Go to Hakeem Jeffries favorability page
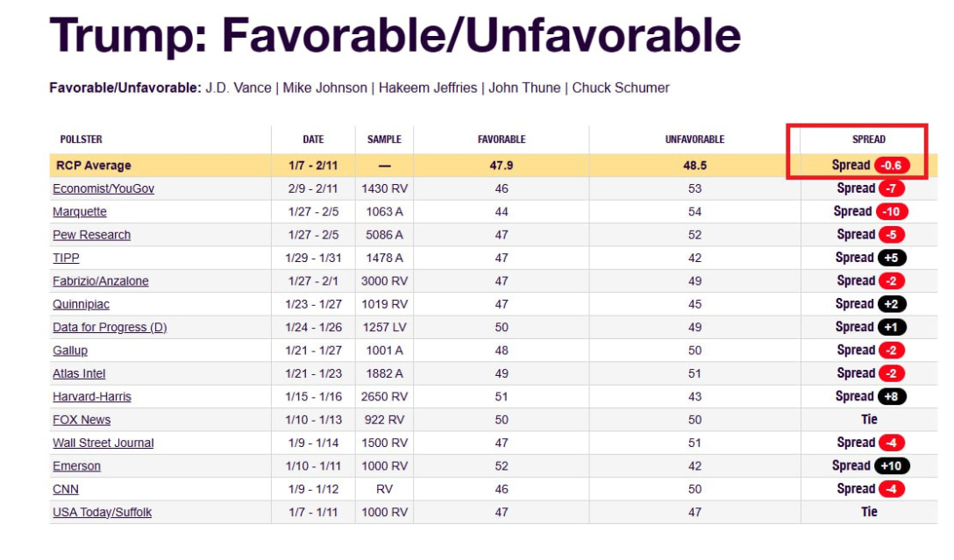954x560 pixels. coord(428,88)
